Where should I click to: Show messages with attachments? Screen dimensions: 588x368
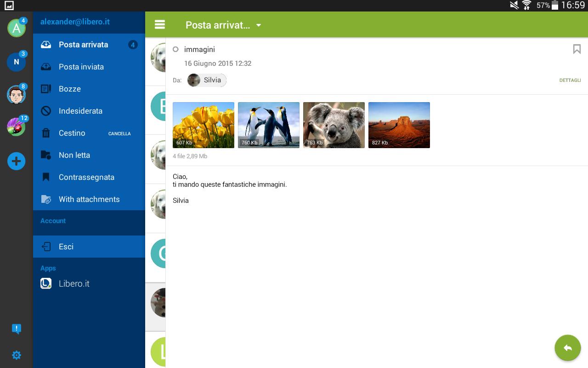click(x=89, y=199)
